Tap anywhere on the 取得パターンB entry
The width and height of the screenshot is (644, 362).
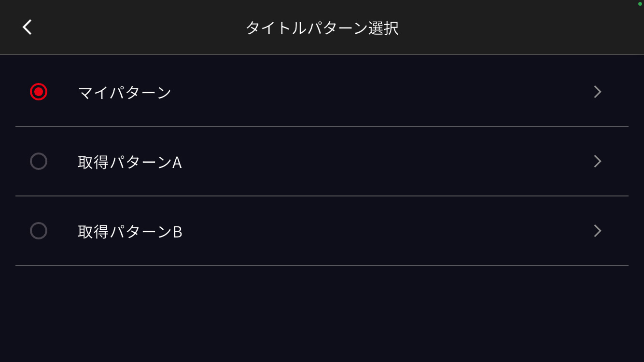[x=290, y=231]
